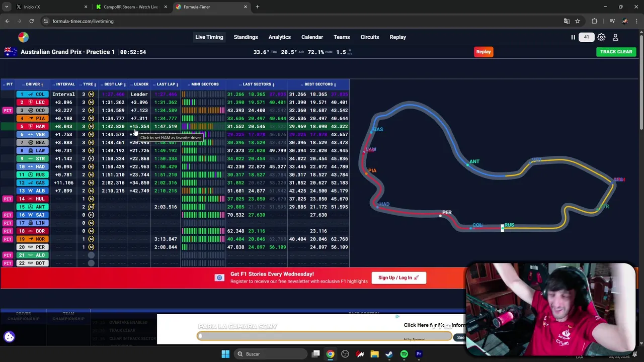The image size is (644, 362).
Task: Click the tyre icon in ANT row
Action: click(x=91, y=207)
